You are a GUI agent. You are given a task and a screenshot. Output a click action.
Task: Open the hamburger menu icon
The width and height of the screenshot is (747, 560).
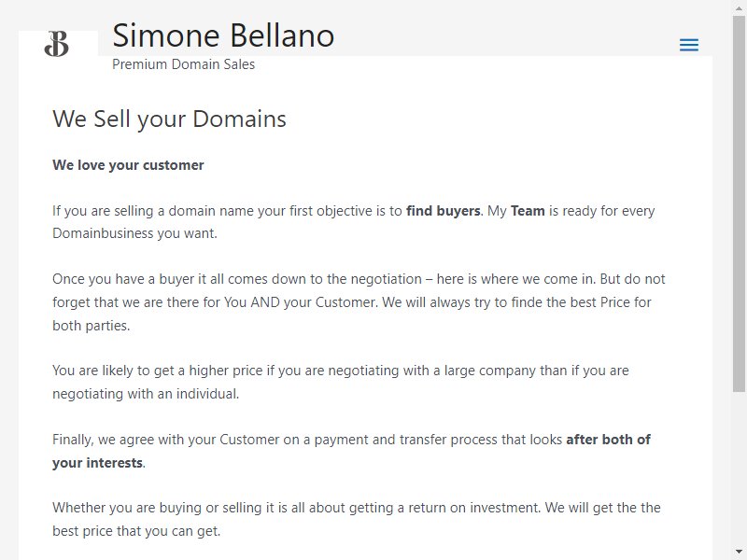[689, 45]
